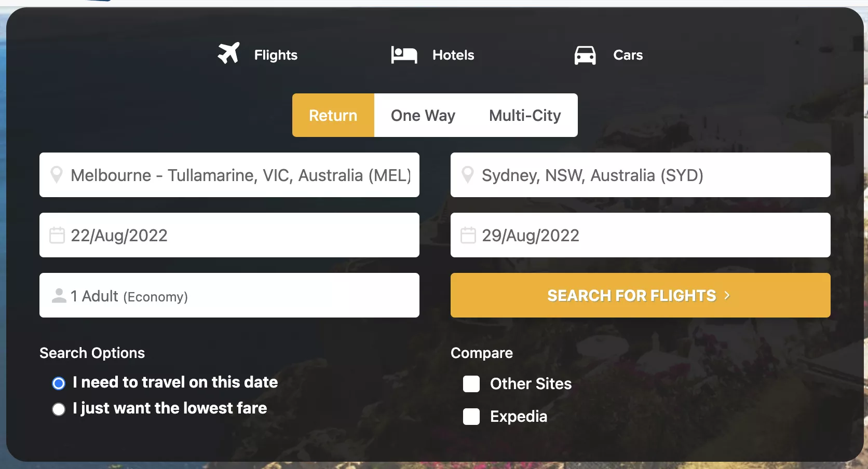
Task: Click the destination location pin icon
Action: tap(468, 175)
